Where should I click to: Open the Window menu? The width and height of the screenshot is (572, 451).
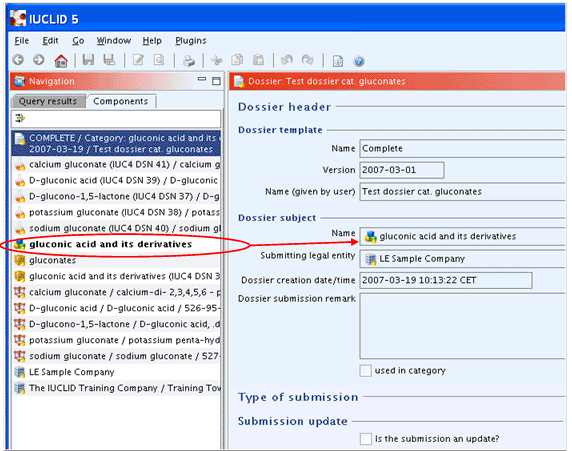(x=113, y=41)
